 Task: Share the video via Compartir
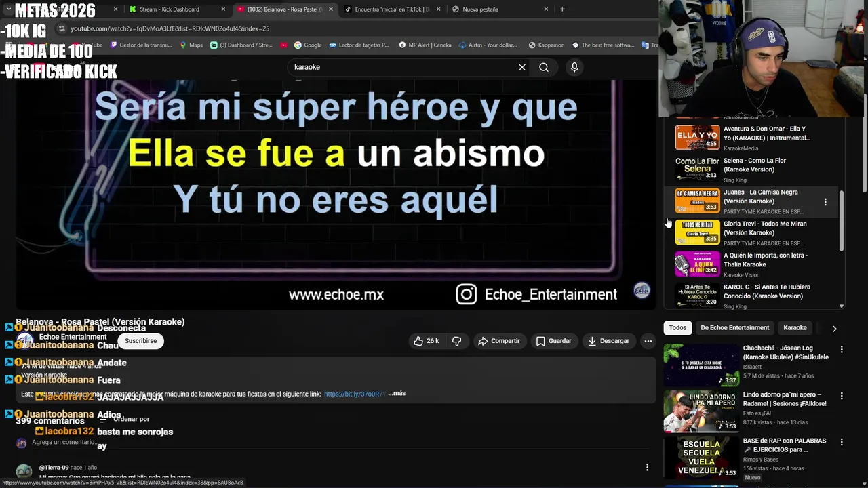(x=498, y=341)
